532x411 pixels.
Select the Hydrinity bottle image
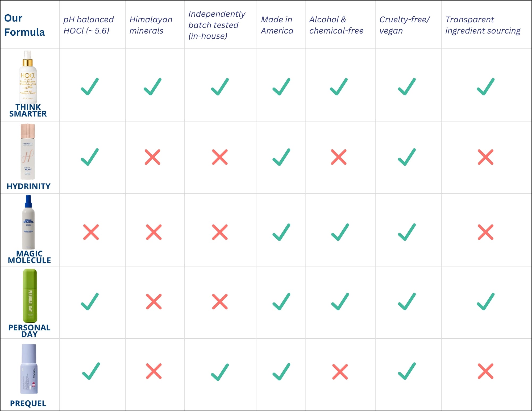click(x=28, y=152)
